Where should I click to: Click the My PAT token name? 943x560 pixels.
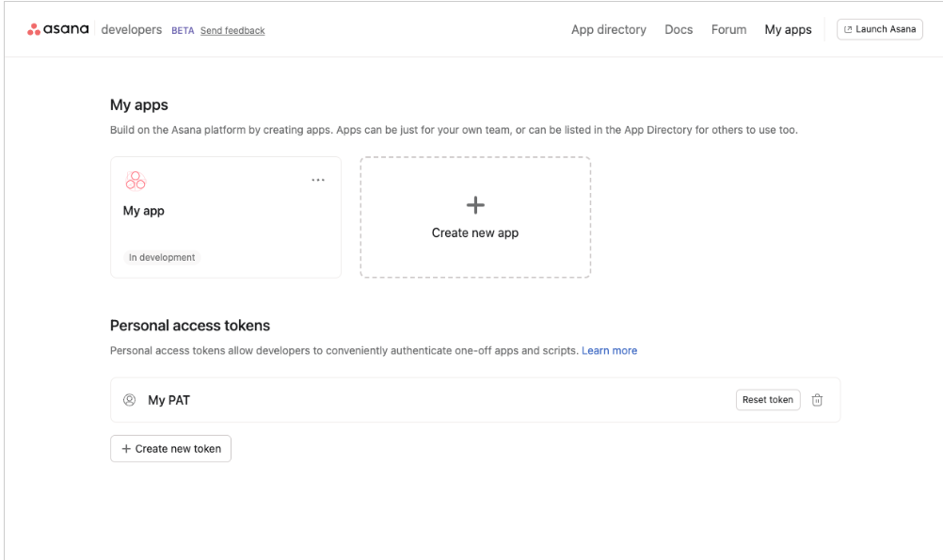(x=169, y=400)
